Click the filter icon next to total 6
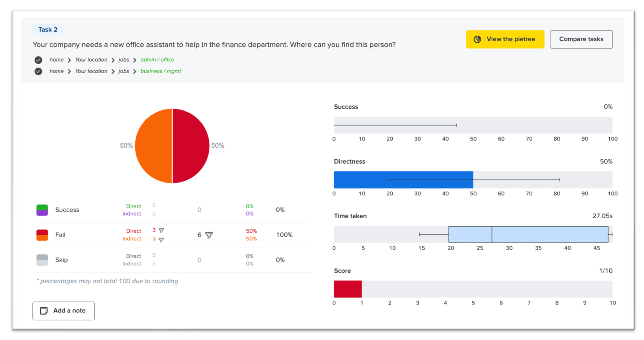Image resolution: width=644 pixels, height=340 pixels. 209,235
